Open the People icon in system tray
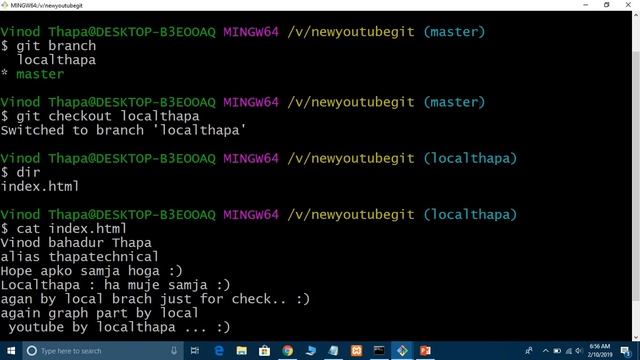The height and width of the screenshot is (360, 640). (x=529, y=351)
